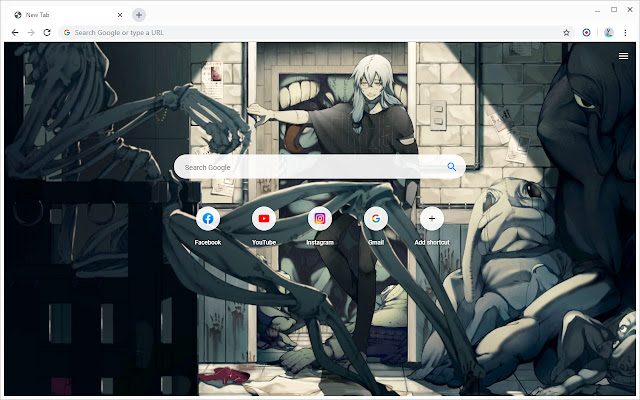Image resolution: width=640 pixels, height=400 pixels.
Task: Reload the page with the refresh icon
Action: pyautogui.click(x=47, y=33)
